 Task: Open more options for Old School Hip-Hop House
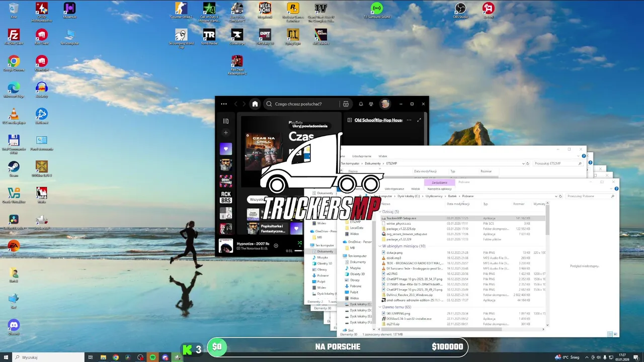point(409,120)
